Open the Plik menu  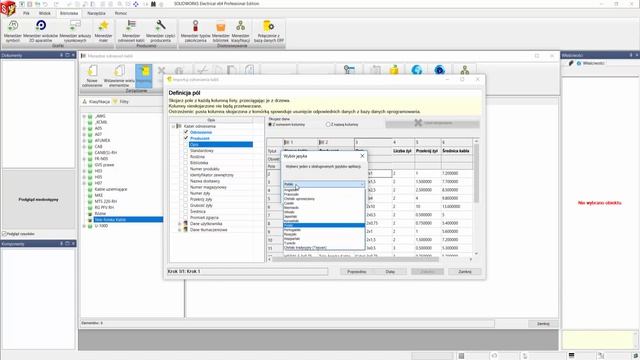point(26,13)
